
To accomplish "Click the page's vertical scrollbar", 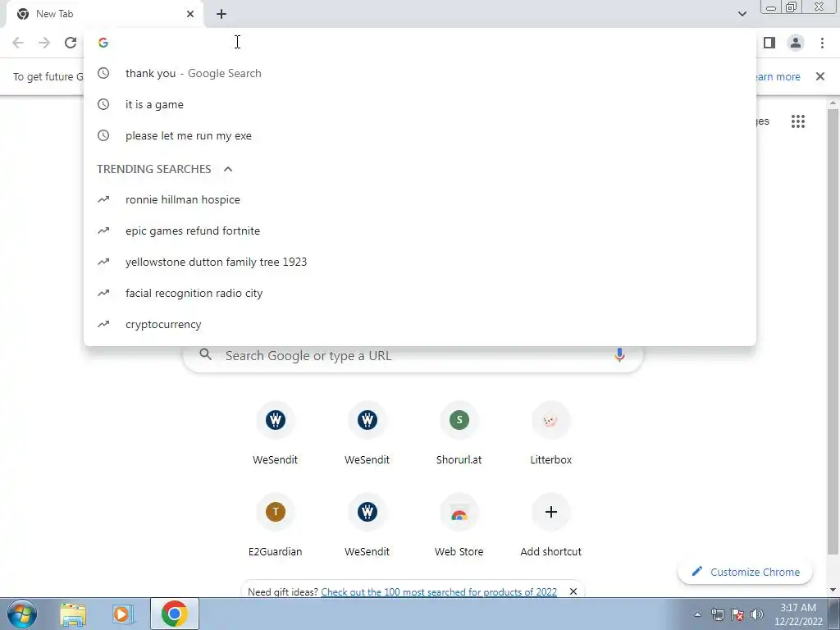I will click(833, 332).
